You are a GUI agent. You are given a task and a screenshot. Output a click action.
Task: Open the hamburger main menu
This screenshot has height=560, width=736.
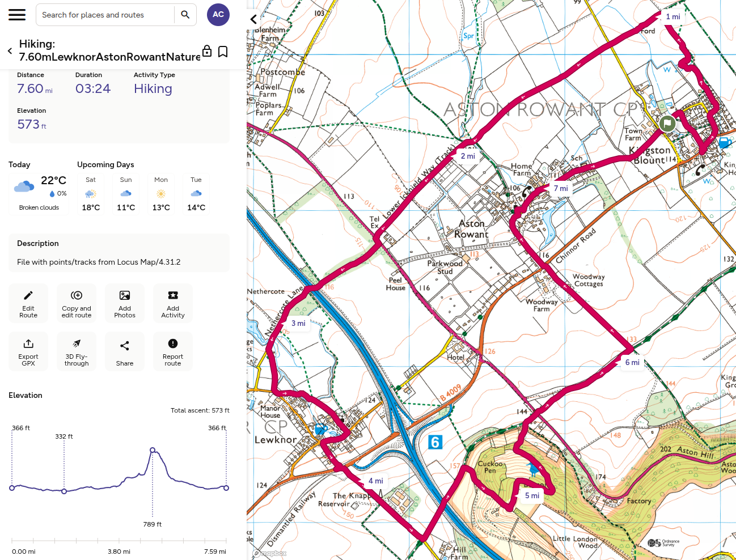pos(17,15)
